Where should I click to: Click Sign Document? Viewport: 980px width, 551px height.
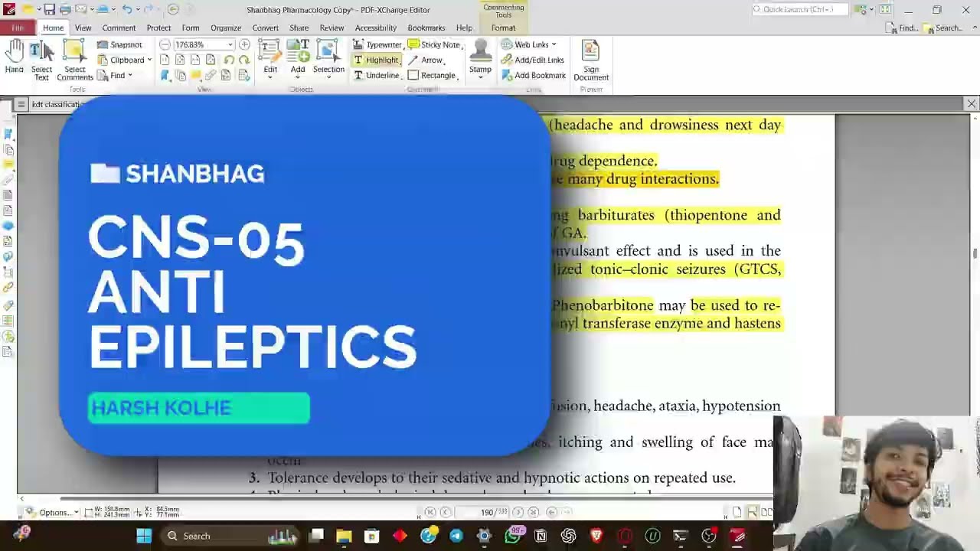(x=591, y=60)
